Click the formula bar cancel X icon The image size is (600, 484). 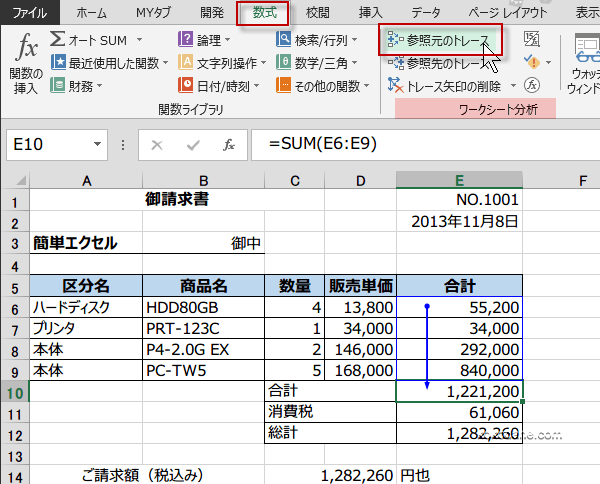[x=157, y=145]
